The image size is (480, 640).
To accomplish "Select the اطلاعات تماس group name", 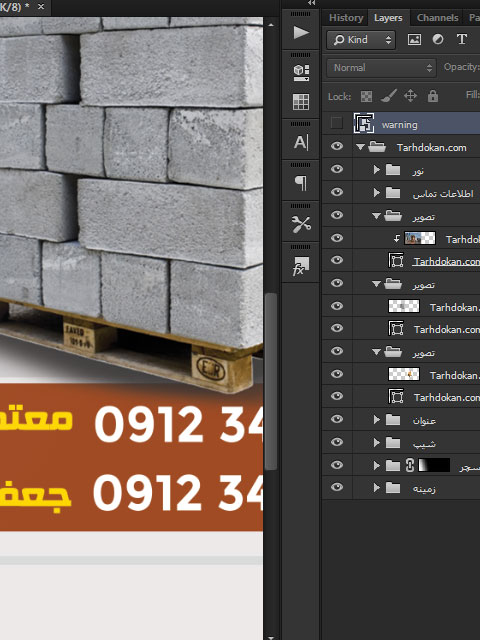I will (x=442, y=194).
